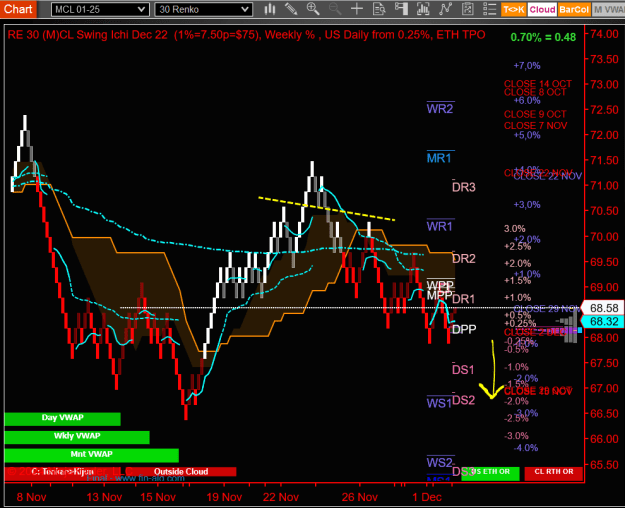Select the crosshair cursor plus icon
This screenshot has height=508, width=625.
[357, 9]
